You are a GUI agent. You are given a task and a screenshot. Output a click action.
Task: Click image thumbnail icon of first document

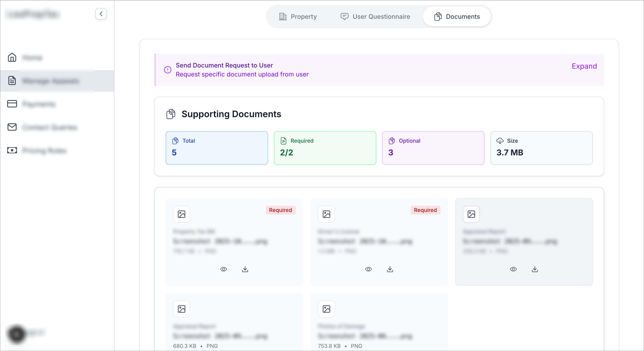[x=182, y=214]
